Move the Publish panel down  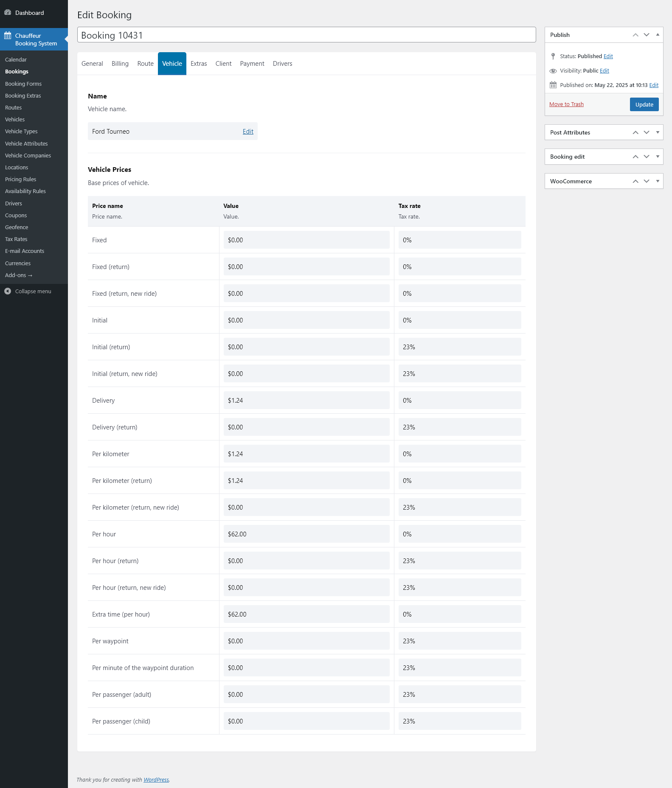tap(647, 35)
